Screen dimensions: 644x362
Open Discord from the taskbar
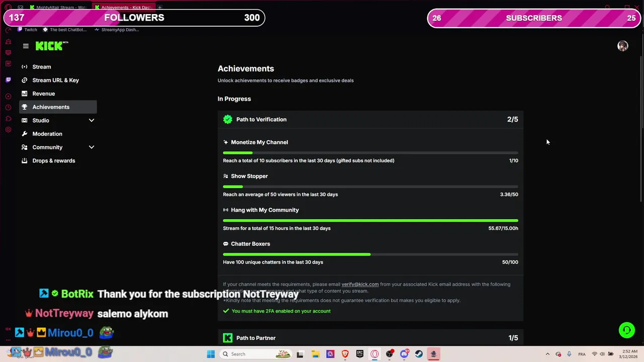point(404,354)
